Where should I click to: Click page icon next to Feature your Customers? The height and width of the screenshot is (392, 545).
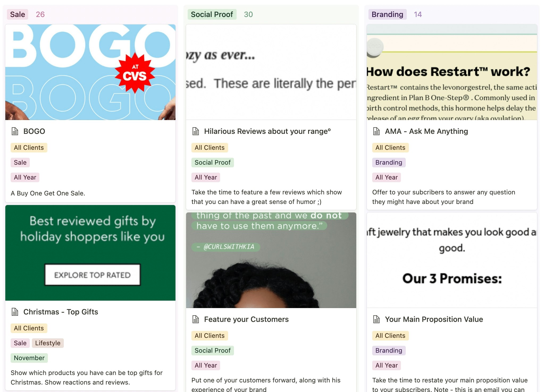(x=196, y=319)
